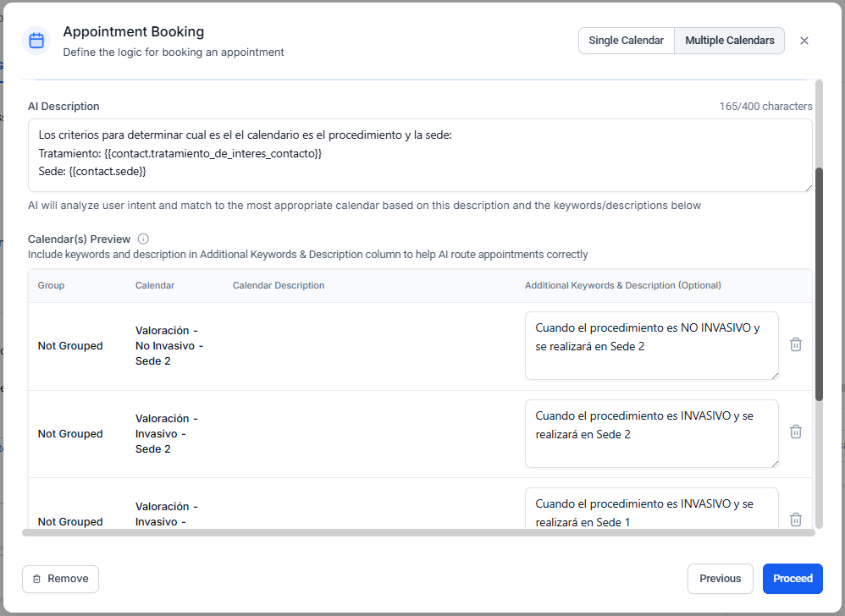Click trash icon for Invasivo Sede 1 row

795,520
